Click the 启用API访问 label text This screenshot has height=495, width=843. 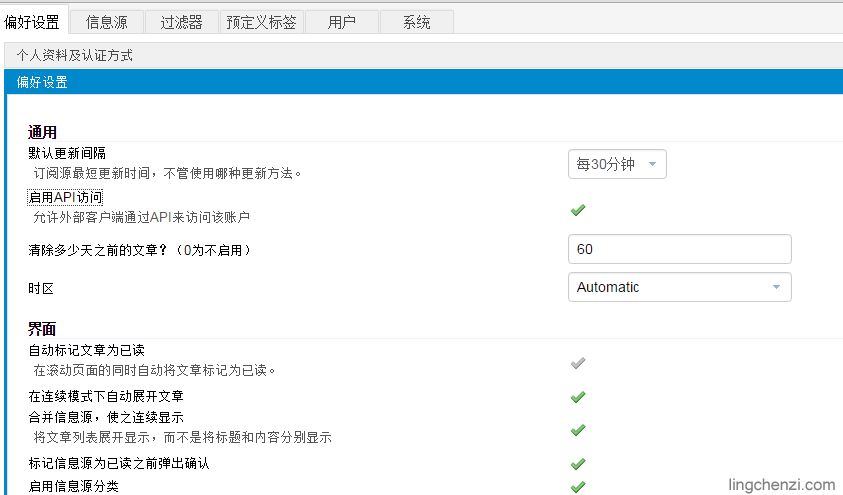pos(65,198)
